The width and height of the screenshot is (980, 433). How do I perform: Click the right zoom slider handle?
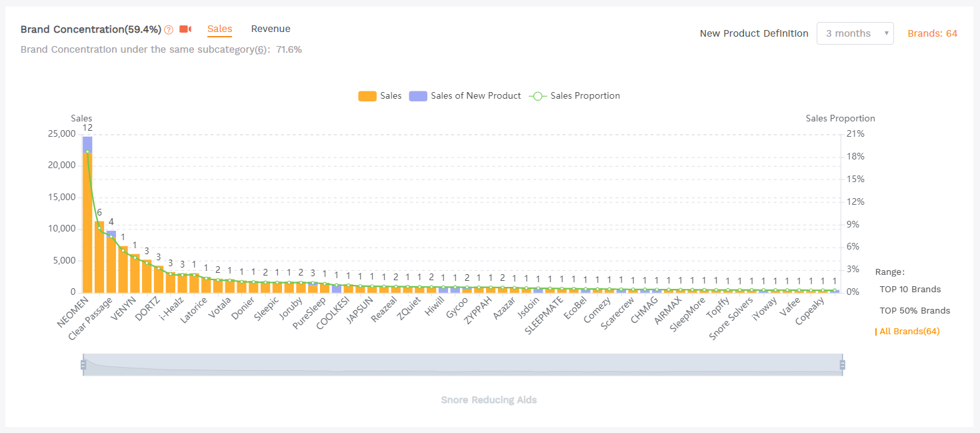[842, 365]
